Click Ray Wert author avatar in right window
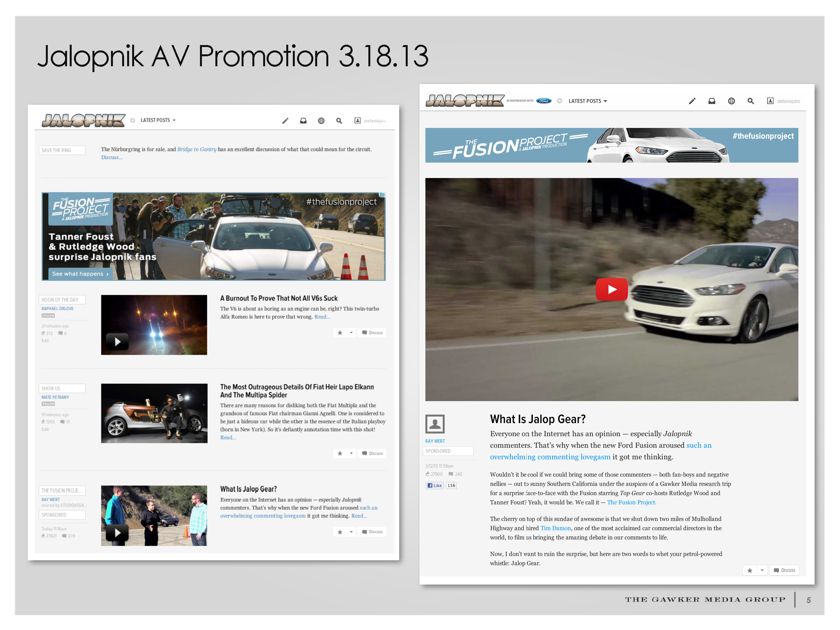Viewport: 840px width, 630px height. 435,424
